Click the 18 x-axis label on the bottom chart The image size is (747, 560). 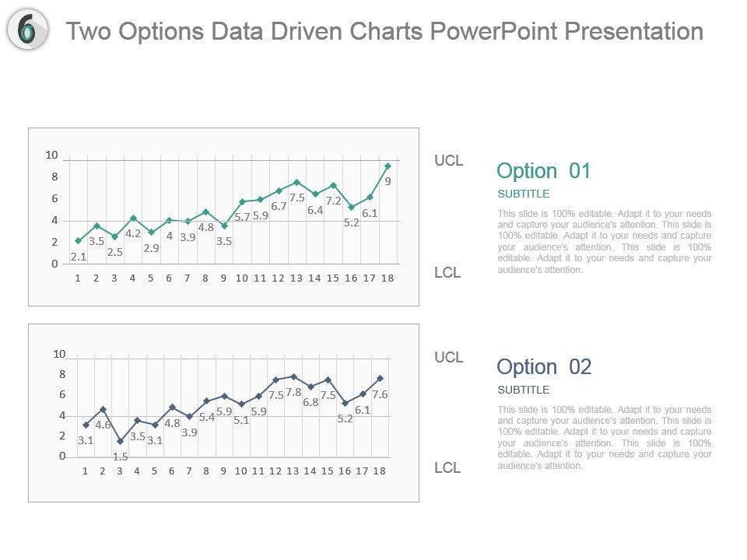coord(379,471)
